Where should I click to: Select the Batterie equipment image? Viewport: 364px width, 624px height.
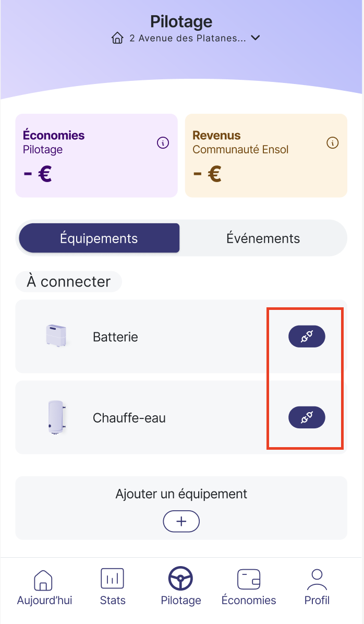[x=56, y=337]
